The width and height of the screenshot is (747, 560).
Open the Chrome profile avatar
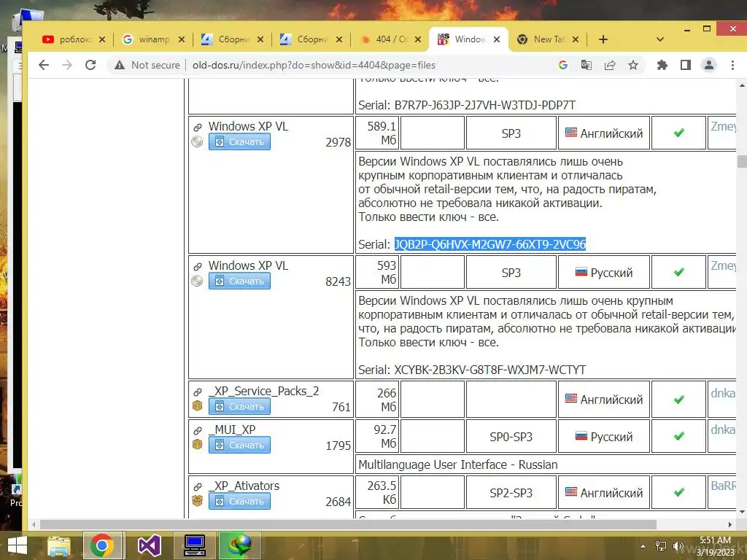tap(709, 65)
